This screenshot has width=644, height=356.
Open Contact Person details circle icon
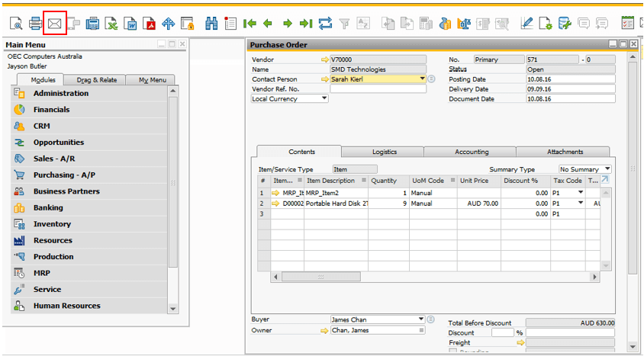click(431, 79)
